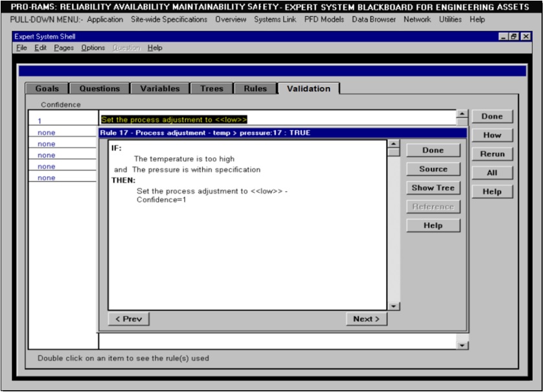
Task: Click results list scrollbar up arrow
Action: point(462,114)
